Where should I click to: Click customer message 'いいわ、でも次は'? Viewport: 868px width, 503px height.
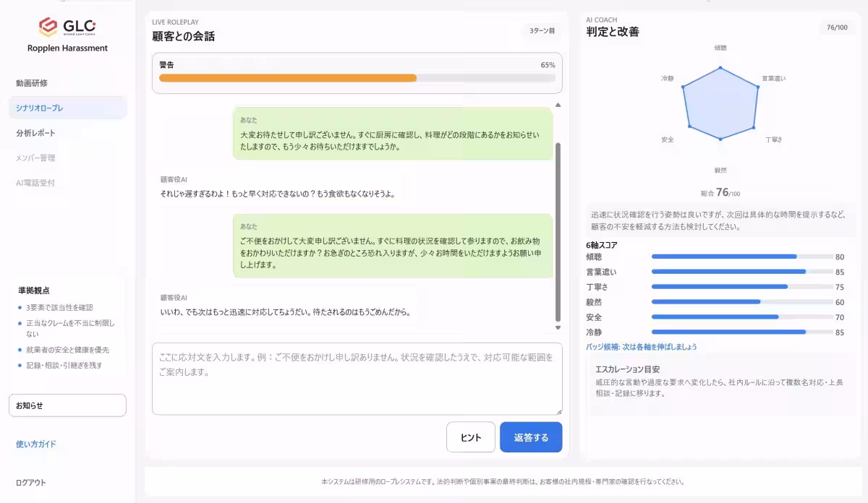click(286, 312)
